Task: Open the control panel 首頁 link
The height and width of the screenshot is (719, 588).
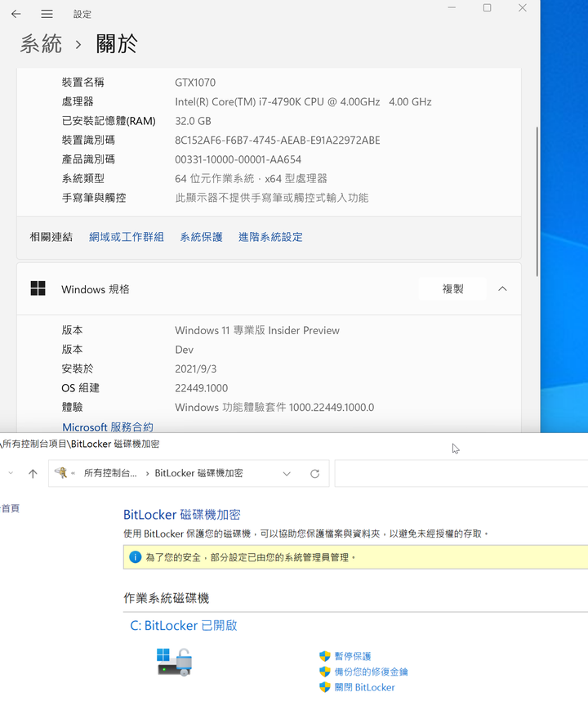Action: point(10,508)
